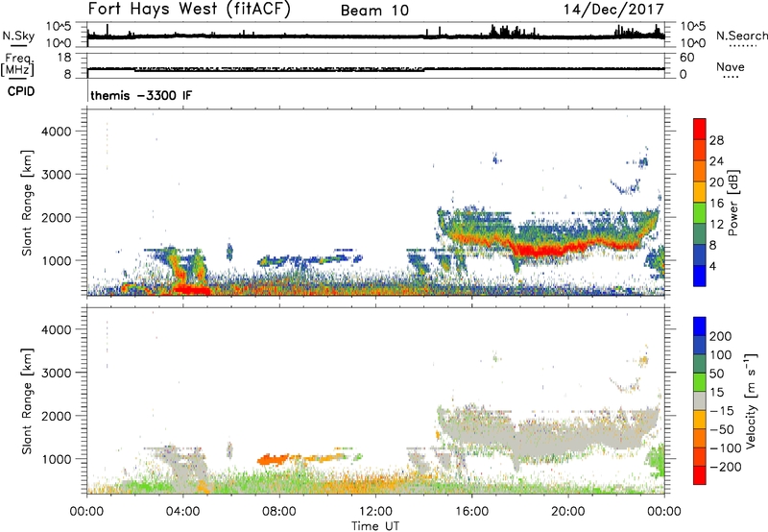Click the "Velocity [m s-1]" color bar title
The height and width of the screenshot is (532, 768).
pyautogui.click(x=751, y=400)
